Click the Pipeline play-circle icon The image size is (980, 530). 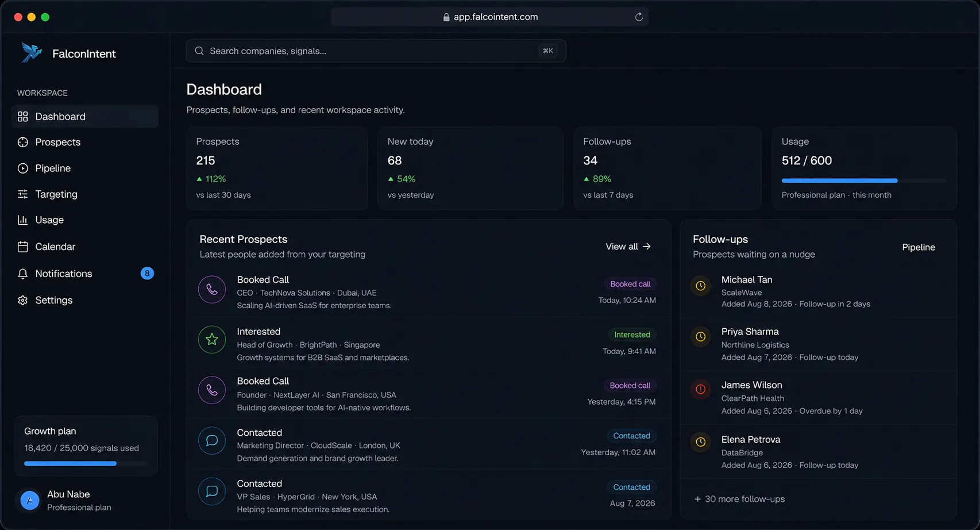click(23, 168)
